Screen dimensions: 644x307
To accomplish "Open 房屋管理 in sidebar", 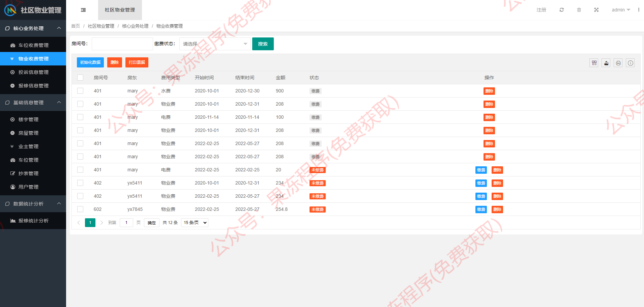I will (x=33, y=133).
